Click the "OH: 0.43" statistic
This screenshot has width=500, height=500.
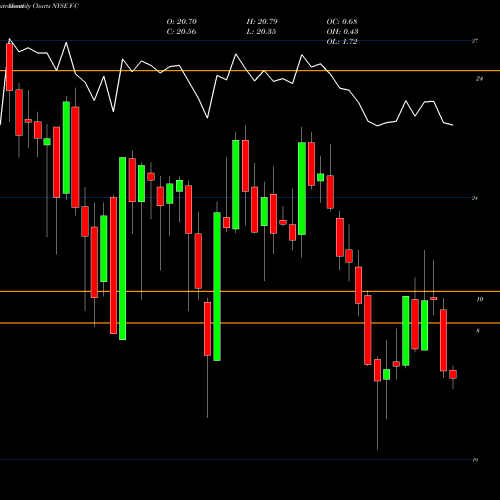point(342,32)
